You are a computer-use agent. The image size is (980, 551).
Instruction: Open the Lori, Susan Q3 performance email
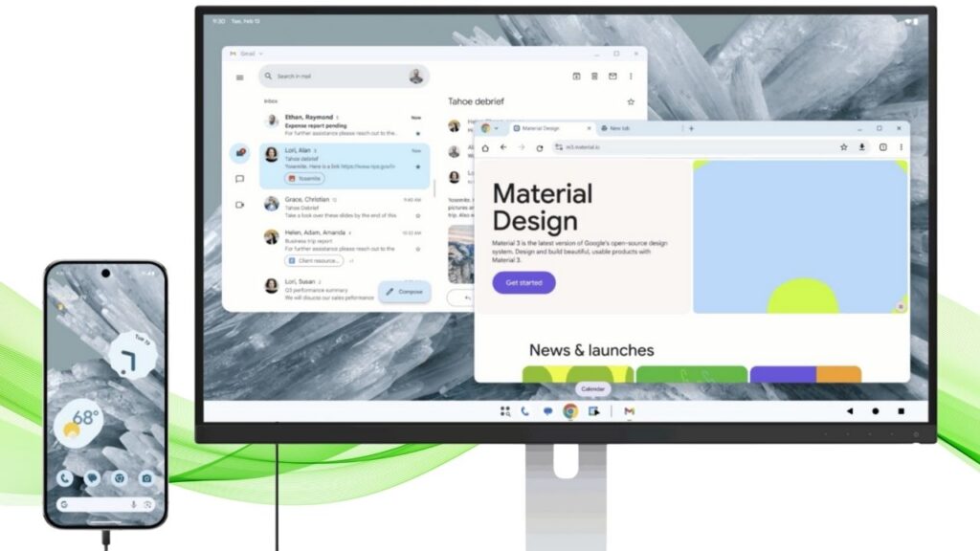(319, 289)
